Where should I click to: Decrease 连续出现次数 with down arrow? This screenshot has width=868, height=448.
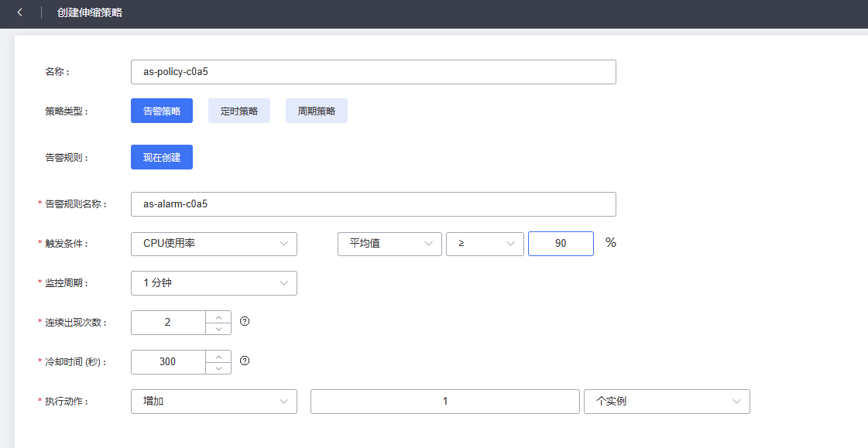pos(218,329)
